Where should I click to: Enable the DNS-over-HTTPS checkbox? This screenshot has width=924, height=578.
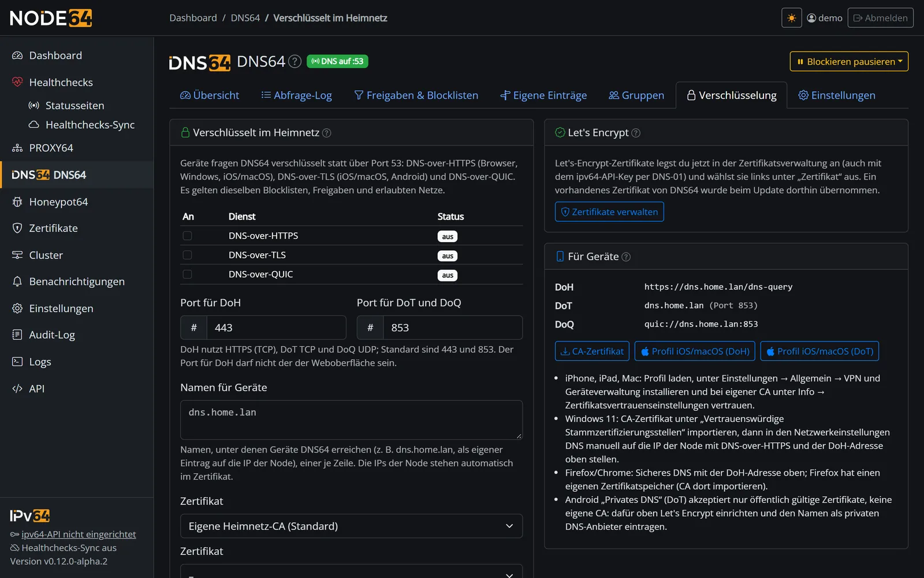click(187, 236)
